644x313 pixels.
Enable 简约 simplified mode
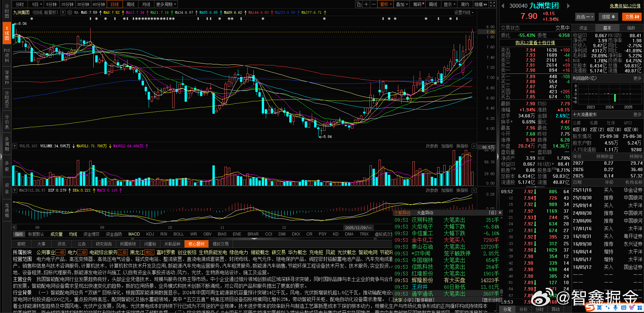coord(464,4)
